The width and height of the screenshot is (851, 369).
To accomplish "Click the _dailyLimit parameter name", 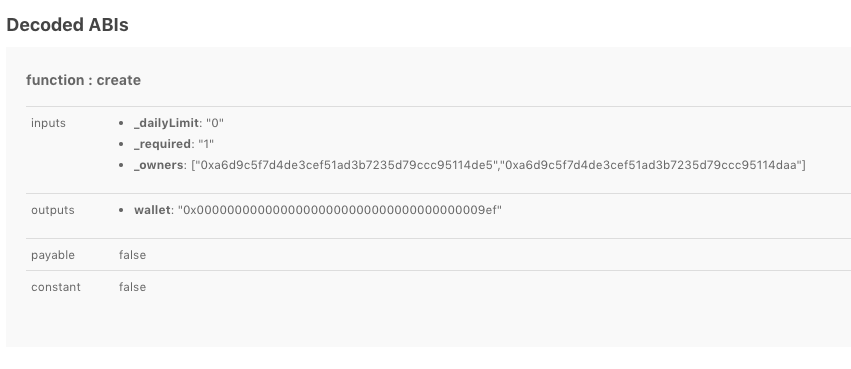I will [x=166, y=123].
